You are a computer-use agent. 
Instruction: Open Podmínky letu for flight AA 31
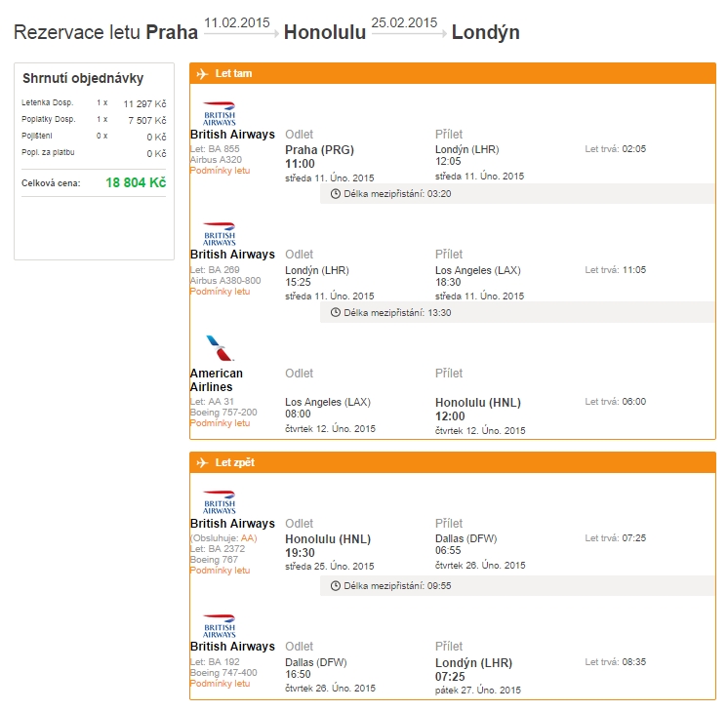pyautogui.click(x=220, y=423)
